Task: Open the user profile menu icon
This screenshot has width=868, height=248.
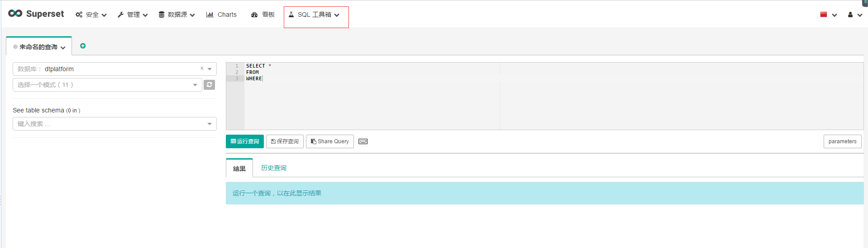Action: (854, 15)
